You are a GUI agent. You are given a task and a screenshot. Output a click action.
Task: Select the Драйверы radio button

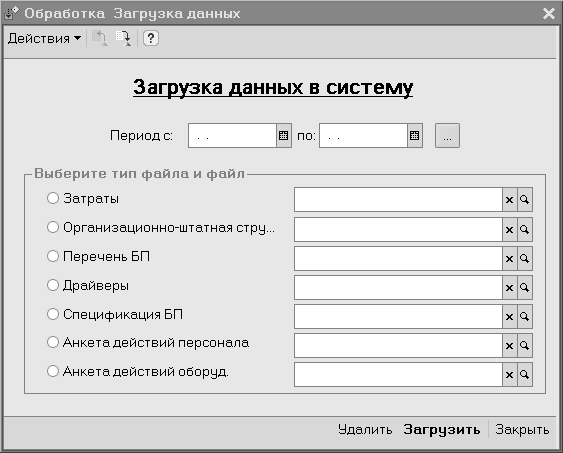(x=53, y=285)
